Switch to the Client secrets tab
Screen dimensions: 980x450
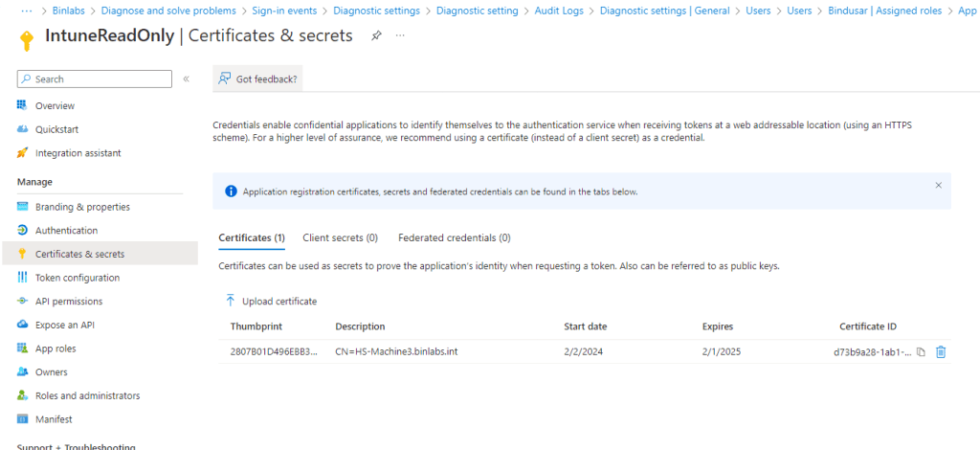(x=340, y=237)
